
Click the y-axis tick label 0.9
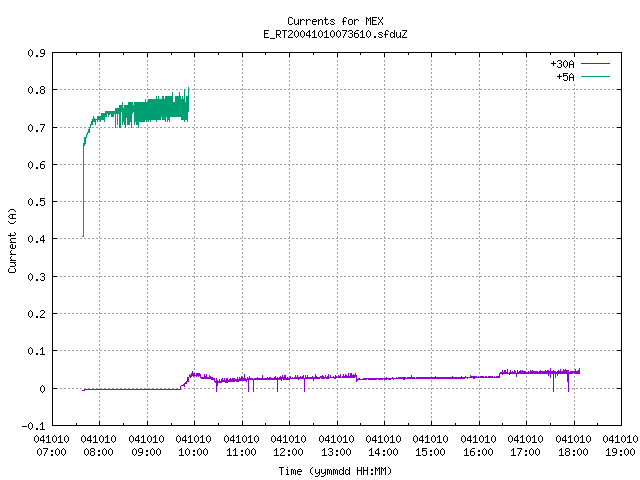36,53
